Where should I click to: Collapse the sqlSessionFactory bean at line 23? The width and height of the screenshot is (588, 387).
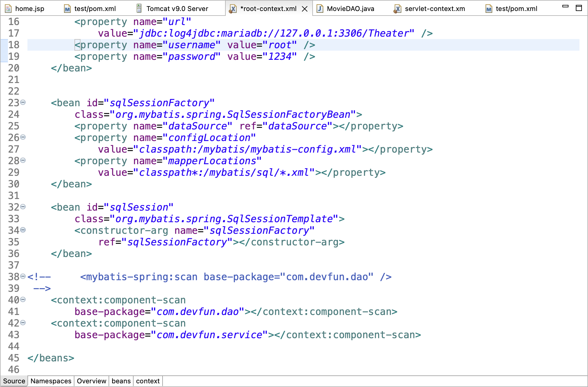[x=23, y=103]
